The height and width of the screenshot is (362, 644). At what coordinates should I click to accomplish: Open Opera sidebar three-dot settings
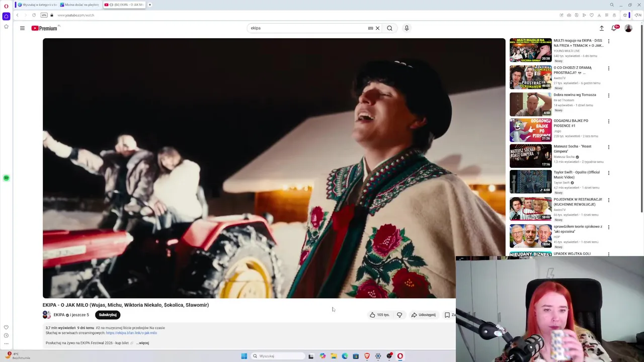(x=6, y=344)
